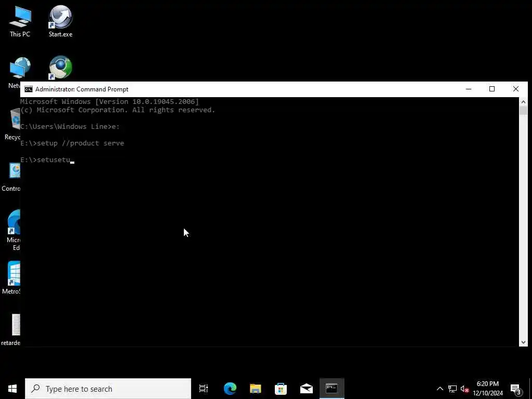Minimize the Command Prompt window
The height and width of the screenshot is (399, 532).
point(469,89)
